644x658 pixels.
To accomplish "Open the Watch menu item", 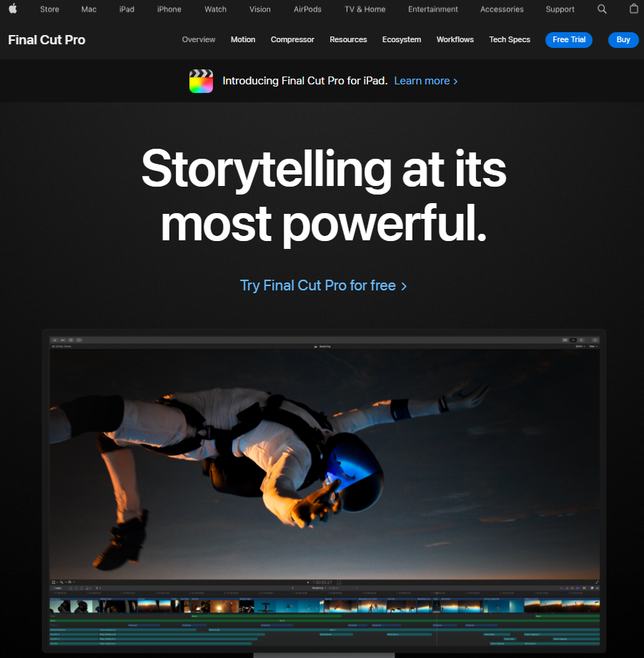I will [x=216, y=9].
